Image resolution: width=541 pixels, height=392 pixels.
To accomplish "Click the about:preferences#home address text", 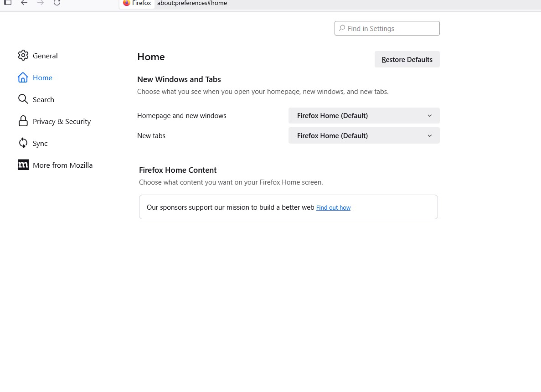I will [192, 3].
